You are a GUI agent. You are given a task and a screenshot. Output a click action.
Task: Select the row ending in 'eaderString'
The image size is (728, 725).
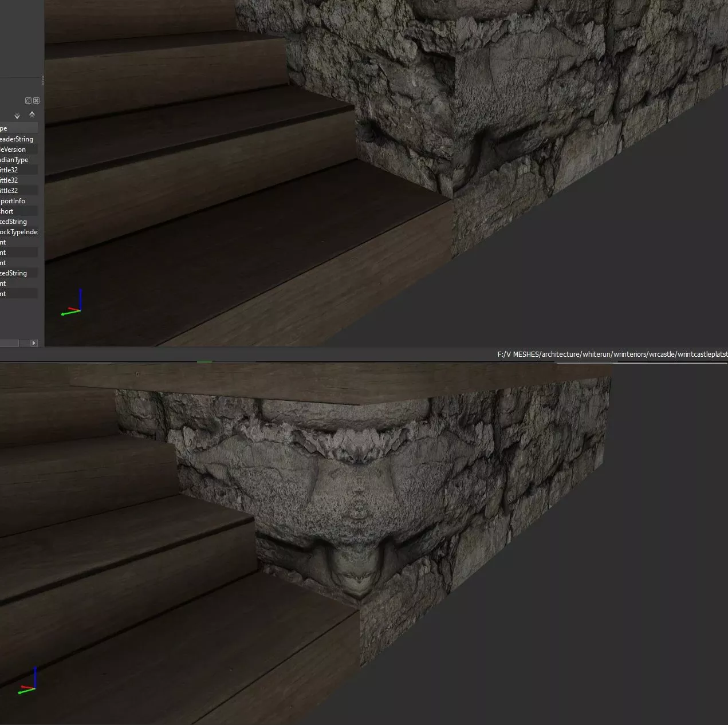19,139
